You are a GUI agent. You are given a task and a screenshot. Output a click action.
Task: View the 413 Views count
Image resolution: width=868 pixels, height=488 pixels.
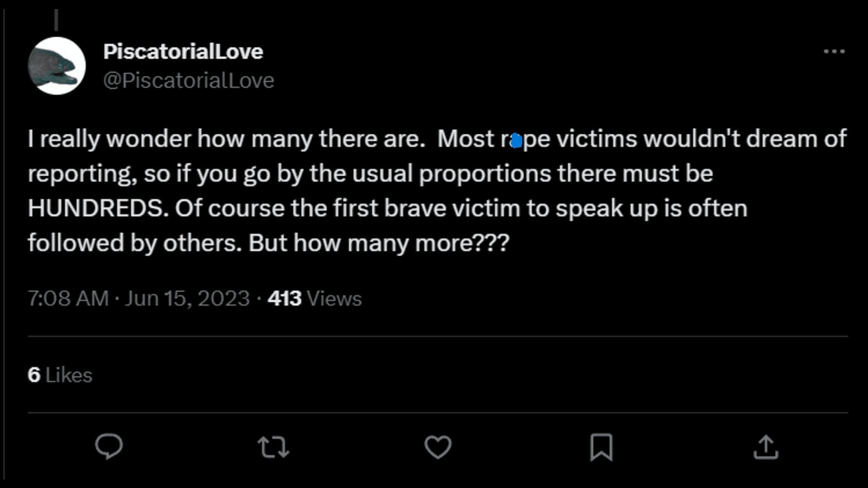click(315, 298)
